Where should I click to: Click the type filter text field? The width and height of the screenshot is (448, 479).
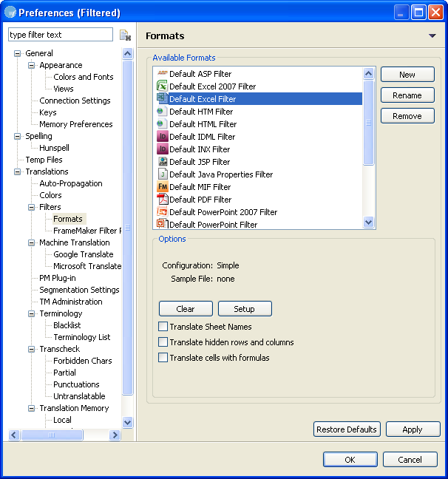coord(61,35)
